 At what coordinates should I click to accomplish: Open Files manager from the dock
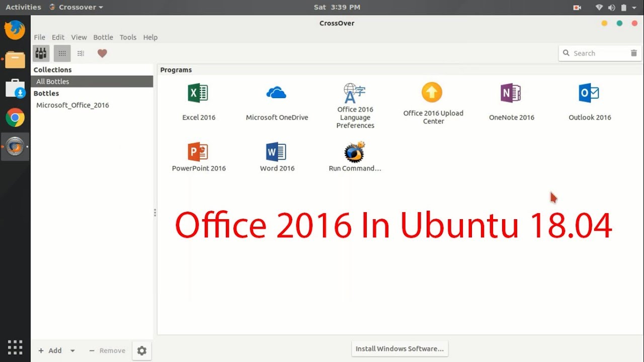(15, 59)
